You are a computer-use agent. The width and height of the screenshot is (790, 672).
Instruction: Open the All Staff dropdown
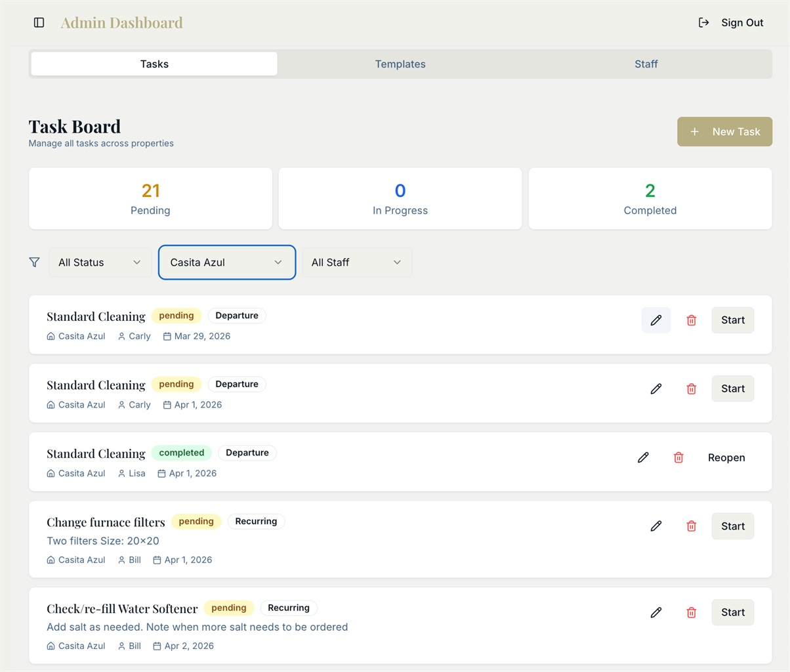(357, 262)
